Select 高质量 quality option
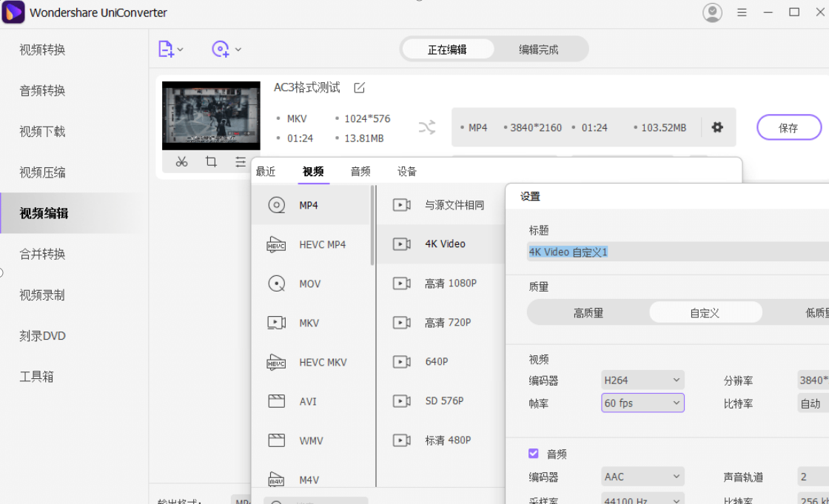Image resolution: width=829 pixels, height=504 pixels. (588, 313)
